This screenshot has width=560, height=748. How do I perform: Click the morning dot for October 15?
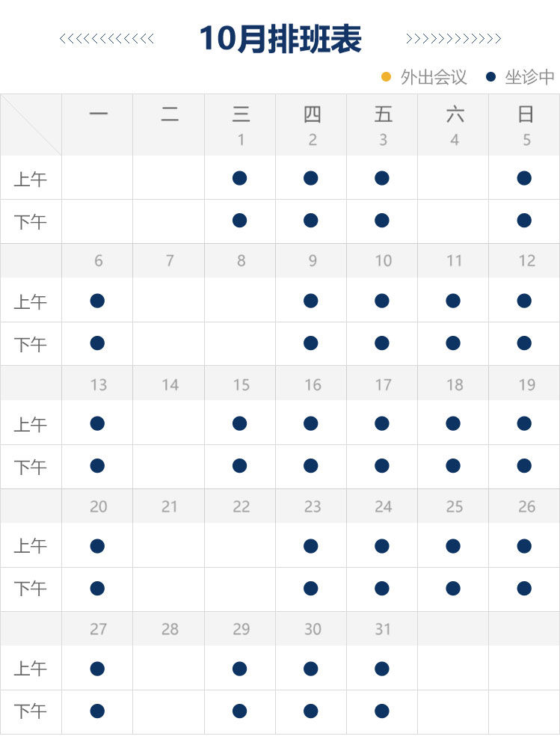[x=239, y=423]
